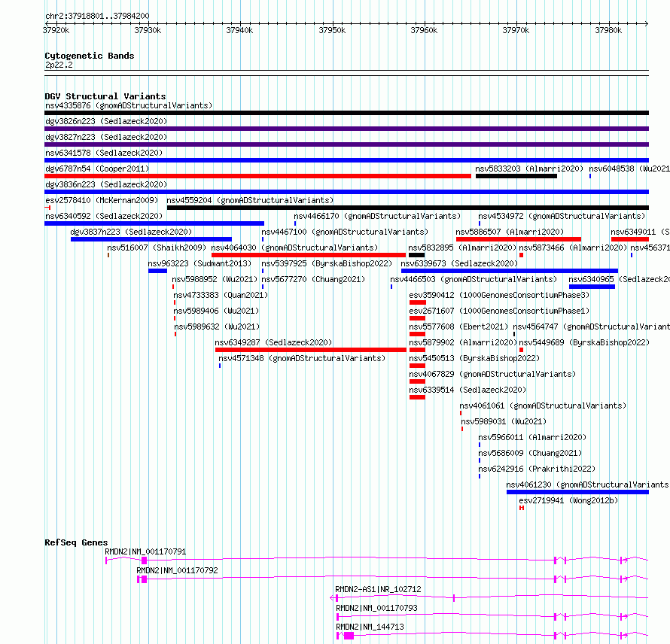Select the red bar under nsv5886507
This screenshot has height=644, width=670.
pyautogui.click(x=519, y=239)
